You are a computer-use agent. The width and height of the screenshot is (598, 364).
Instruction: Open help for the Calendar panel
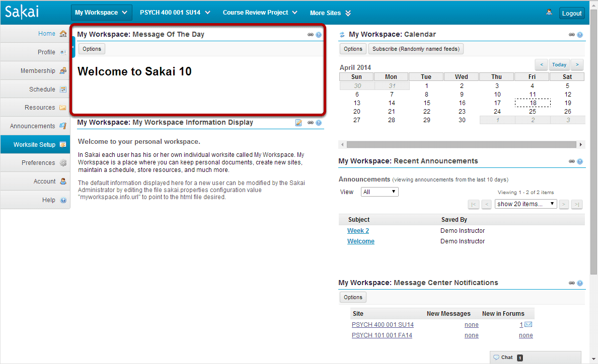click(x=580, y=35)
